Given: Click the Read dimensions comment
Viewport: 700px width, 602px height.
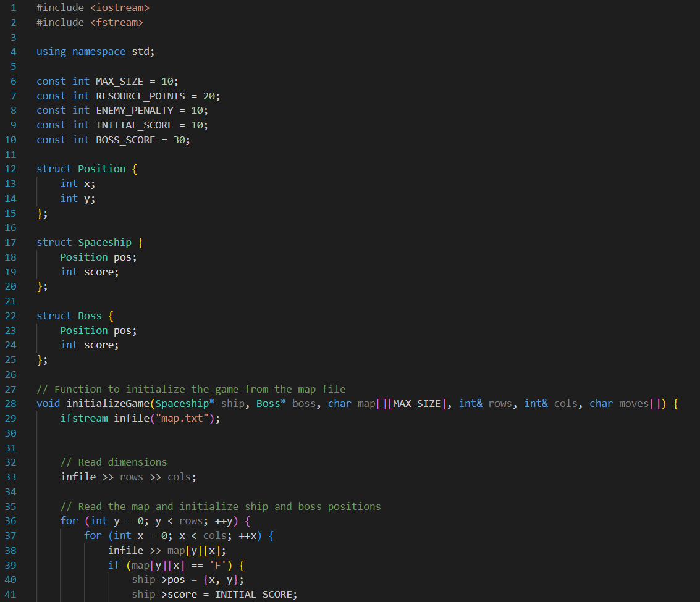Looking at the screenshot, I should (x=113, y=462).
